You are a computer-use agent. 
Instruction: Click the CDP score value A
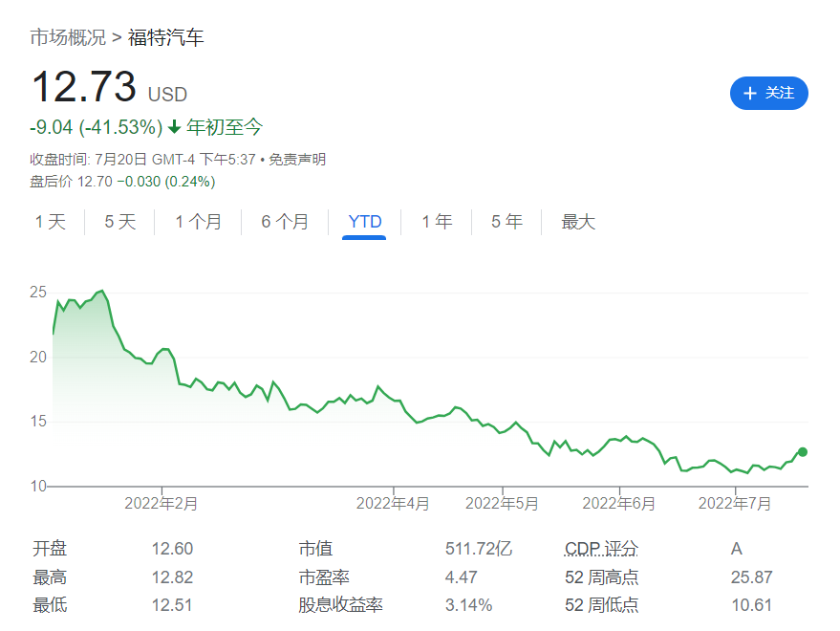coord(737,549)
